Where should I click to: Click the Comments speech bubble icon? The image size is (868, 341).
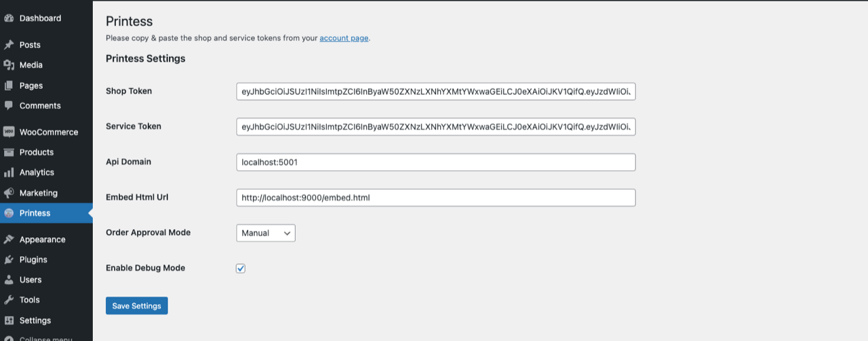click(x=9, y=106)
